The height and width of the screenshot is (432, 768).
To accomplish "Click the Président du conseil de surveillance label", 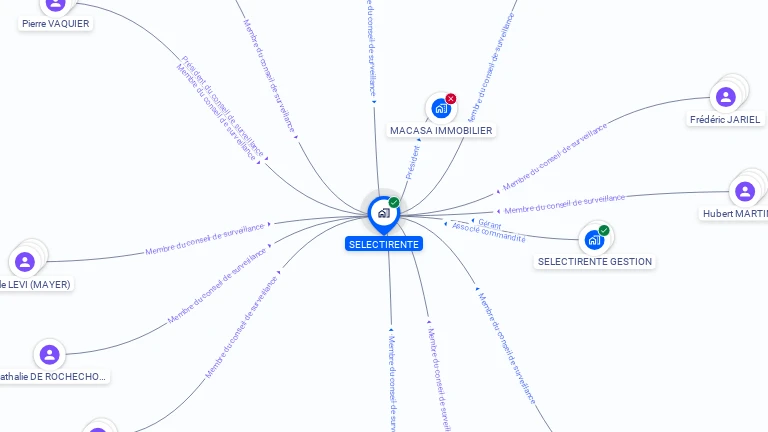I will pyautogui.click(x=222, y=106).
